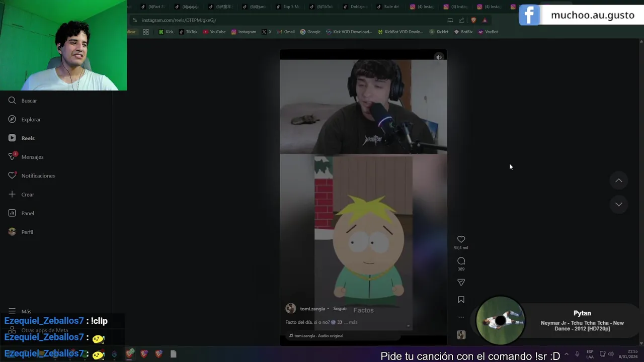
Task: Switch to '(6)Part 3' TikTok tab
Action: pos(152,7)
